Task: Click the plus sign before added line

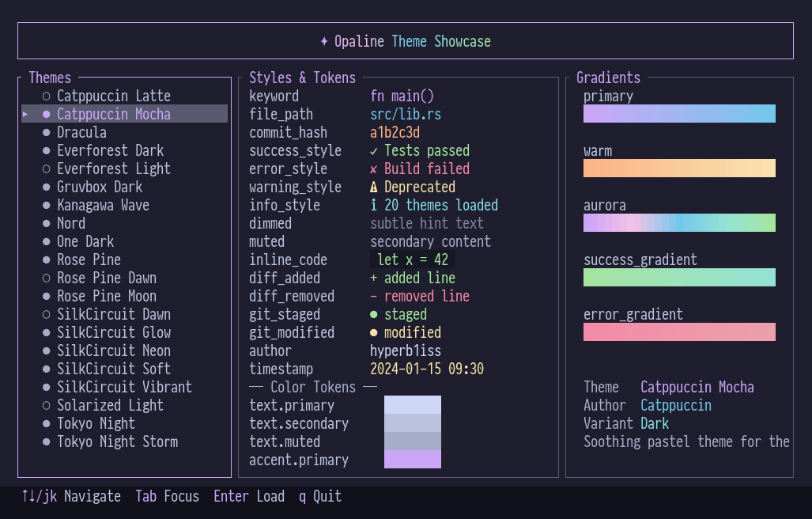Action: (x=374, y=278)
